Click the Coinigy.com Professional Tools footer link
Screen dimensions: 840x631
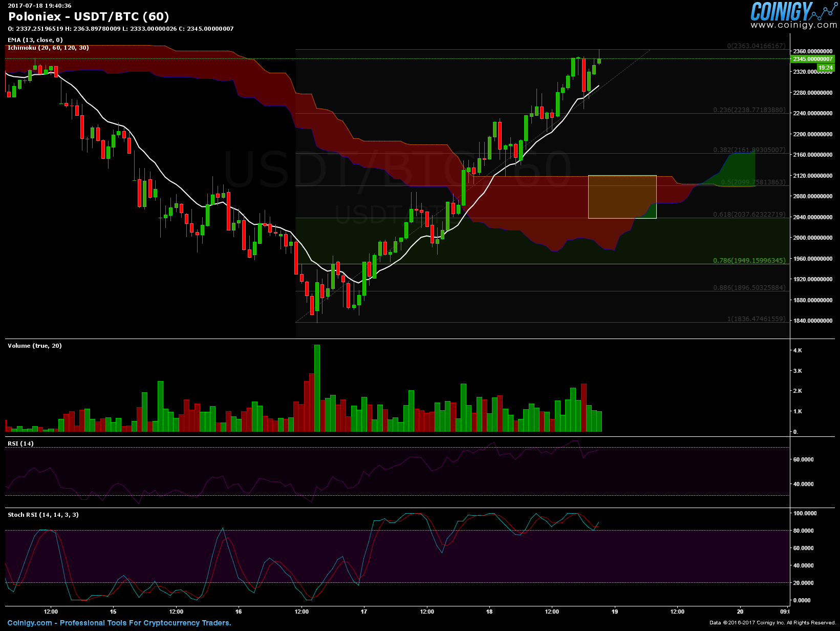tap(119, 623)
